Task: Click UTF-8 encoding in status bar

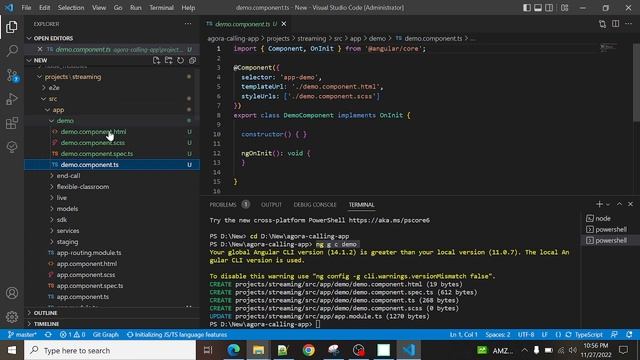Action: pos(526,335)
